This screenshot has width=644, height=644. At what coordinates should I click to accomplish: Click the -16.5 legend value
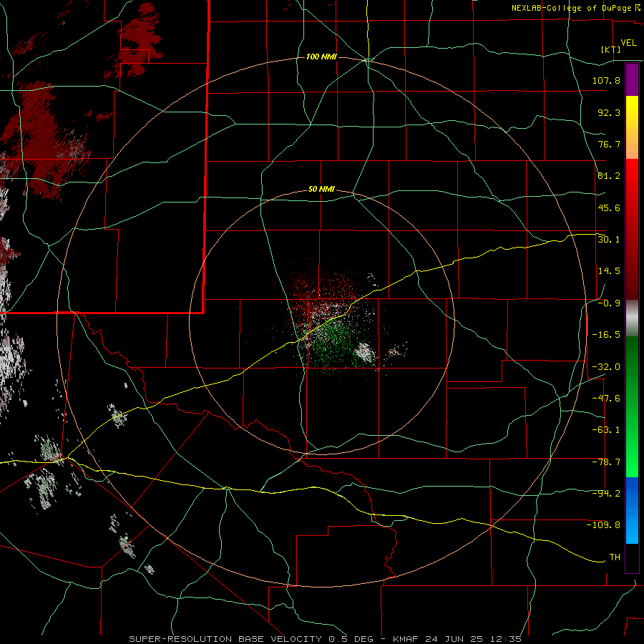click(x=606, y=335)
